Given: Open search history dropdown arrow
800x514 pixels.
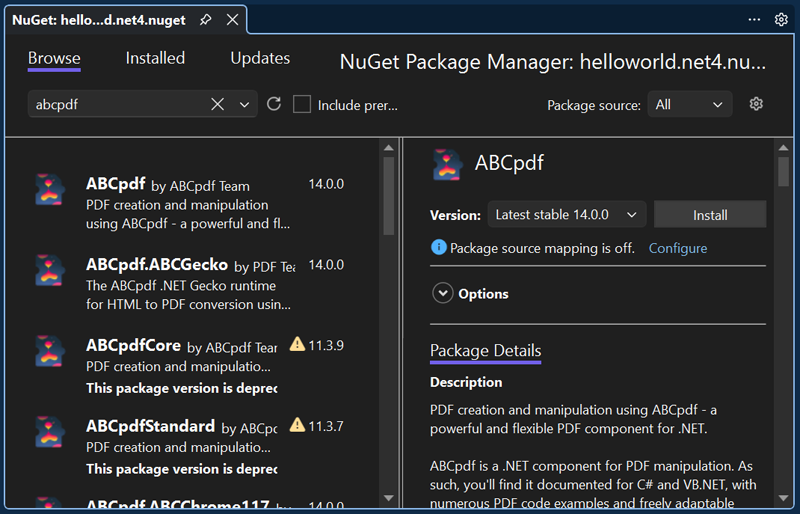Looking at the screenshot, I should [x=244, y=105].
